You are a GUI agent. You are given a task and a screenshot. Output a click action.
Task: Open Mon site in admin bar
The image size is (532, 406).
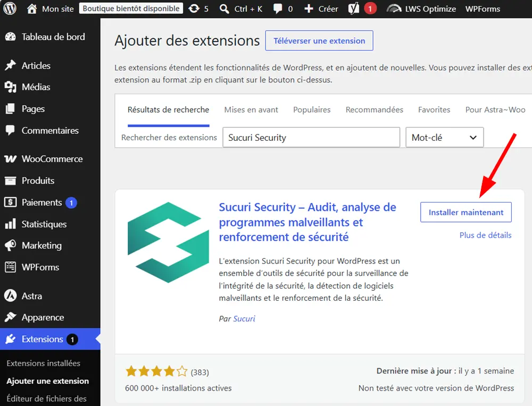pyautogui.click(x=57, y=9)
